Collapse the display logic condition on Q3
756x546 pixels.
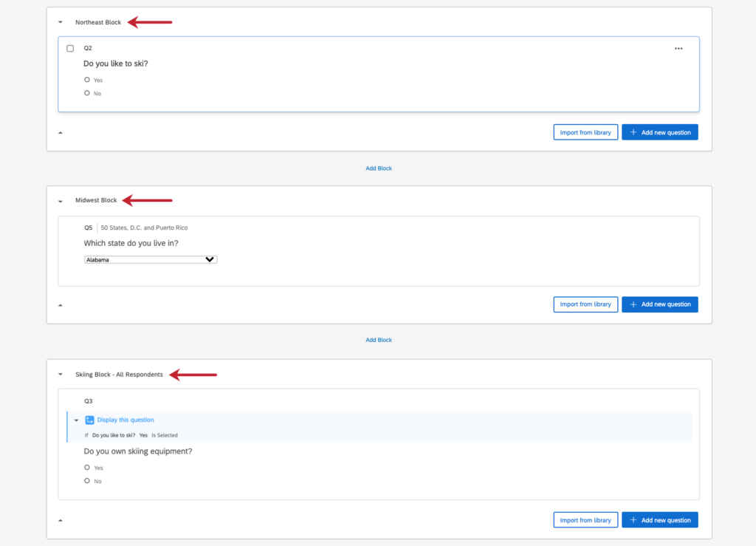tap(77, 420)
